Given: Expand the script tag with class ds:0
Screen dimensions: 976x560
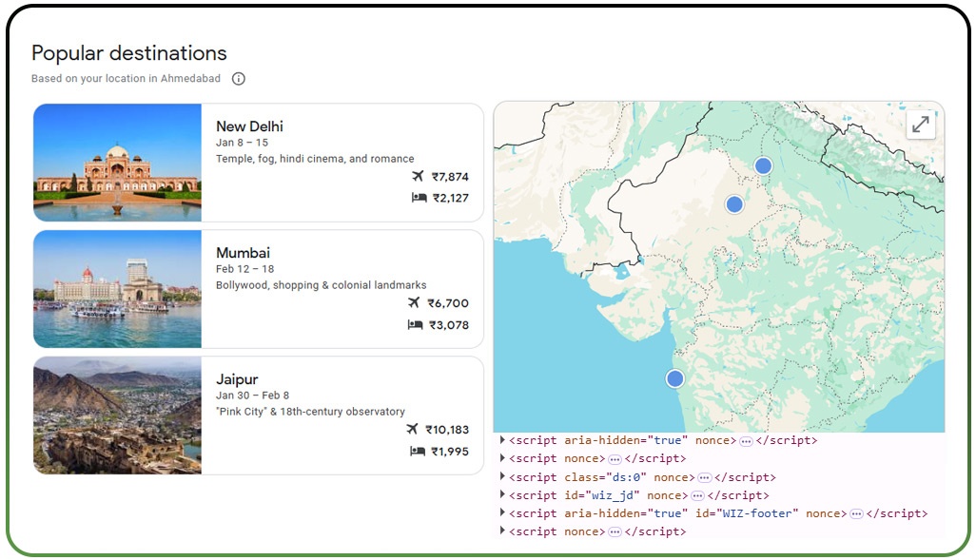Looking at the screenshot, I should tap(500, 476).
